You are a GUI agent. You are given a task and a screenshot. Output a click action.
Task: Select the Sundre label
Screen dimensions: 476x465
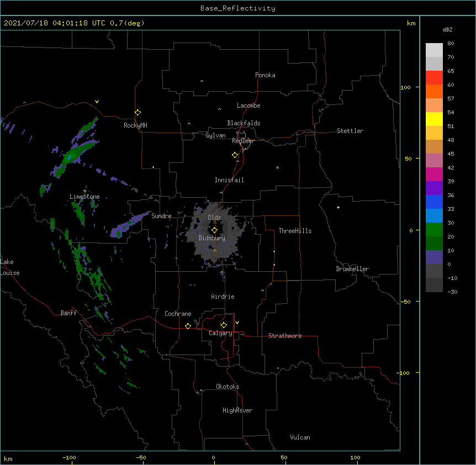(x=161, y=216)
